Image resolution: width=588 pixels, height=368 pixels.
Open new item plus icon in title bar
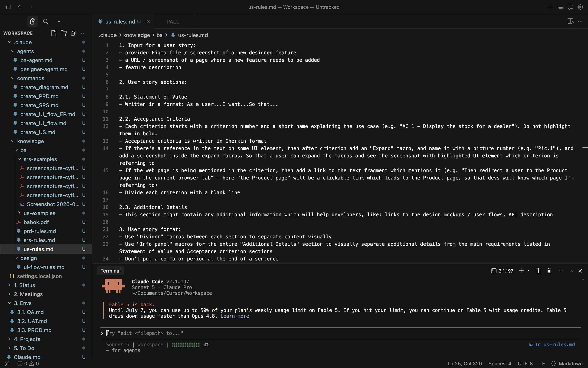click(551, 7)
